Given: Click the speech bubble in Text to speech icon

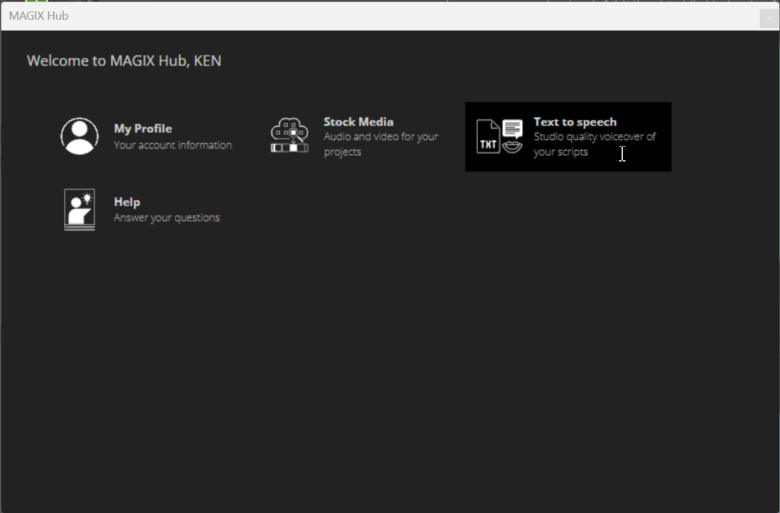Looking at the screenshot, I should pyautogui.click(x=512, y=128).
